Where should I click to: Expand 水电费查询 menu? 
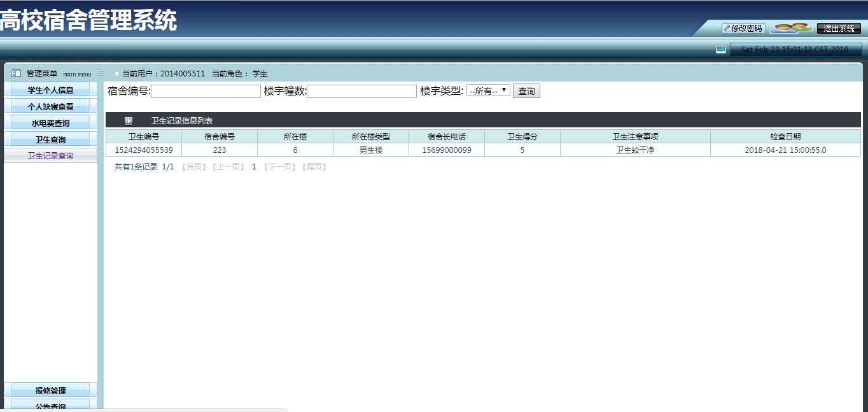[51, 123]
